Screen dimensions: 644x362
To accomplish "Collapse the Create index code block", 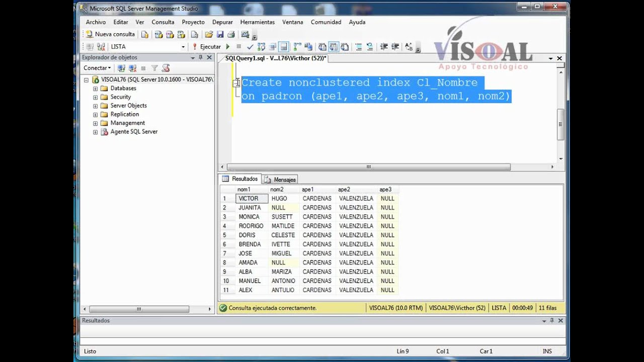I will click(x=235, y=82).
